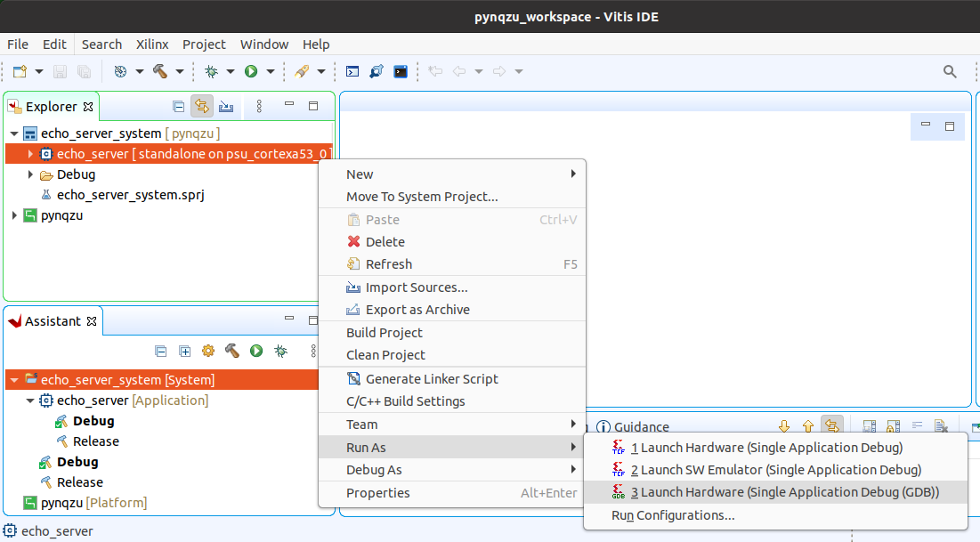The image size is (980, 542).
Task: Toggle Link with Editor in Explorer
Action: (x=202, y=106)
